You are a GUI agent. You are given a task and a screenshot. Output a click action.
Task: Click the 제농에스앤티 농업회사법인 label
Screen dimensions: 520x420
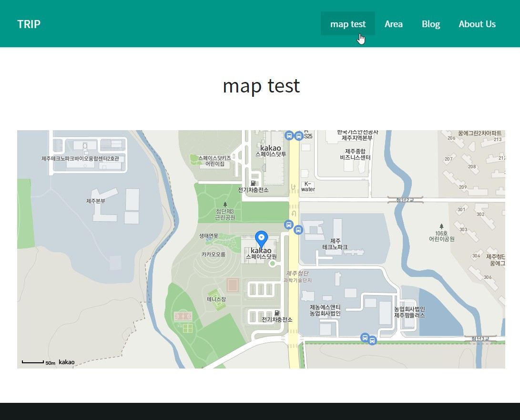coord(325,310)
